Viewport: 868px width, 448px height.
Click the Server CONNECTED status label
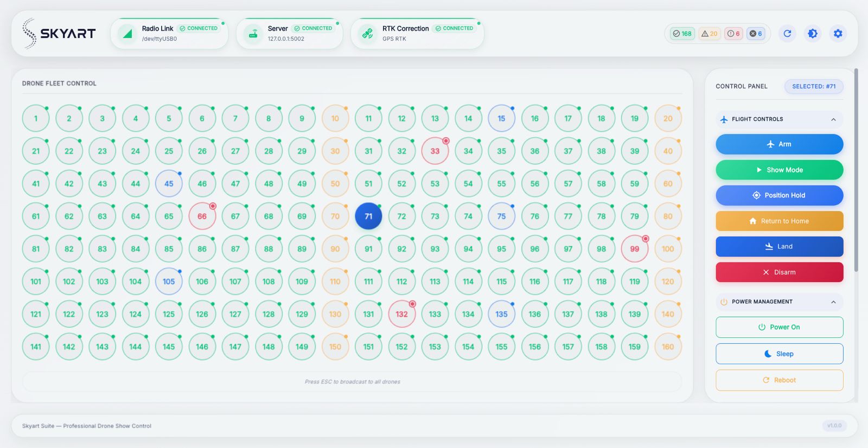click(313, 28)
